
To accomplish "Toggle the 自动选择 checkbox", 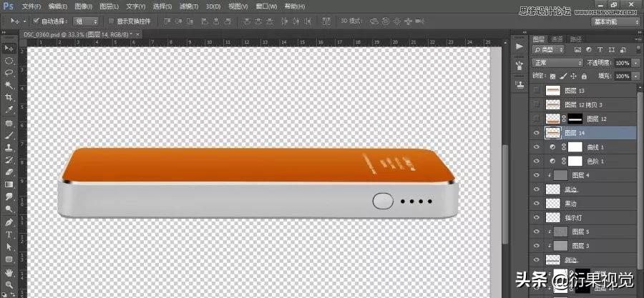I will (36, 21).
